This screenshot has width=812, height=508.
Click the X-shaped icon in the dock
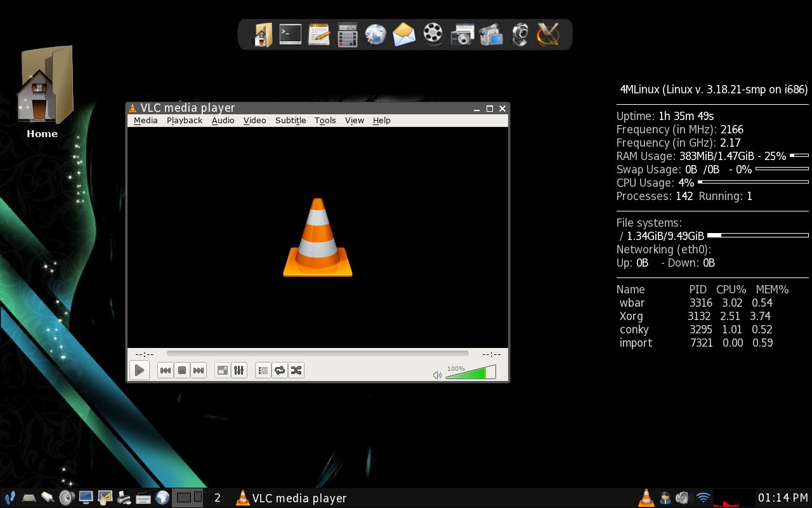tap(547, 34)
